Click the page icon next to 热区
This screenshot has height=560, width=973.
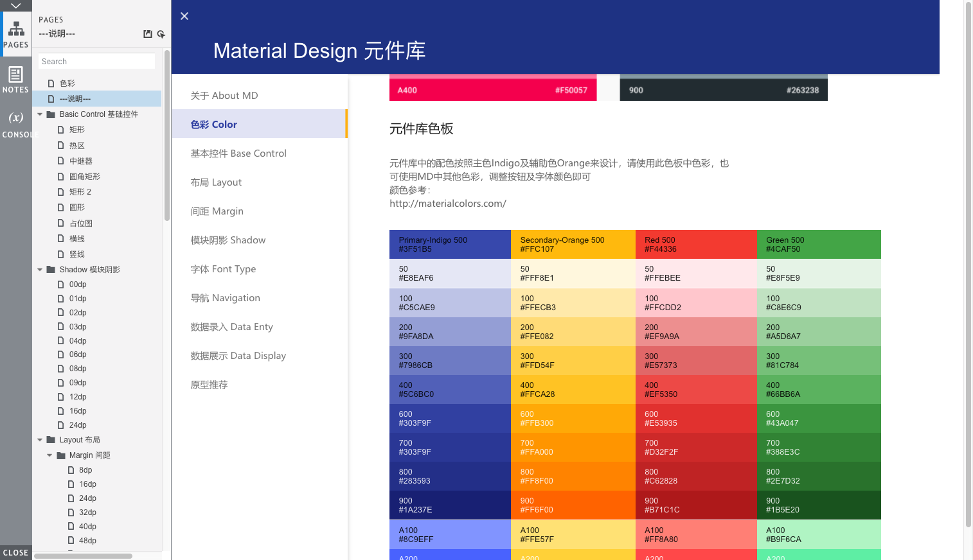coord(61,146)
